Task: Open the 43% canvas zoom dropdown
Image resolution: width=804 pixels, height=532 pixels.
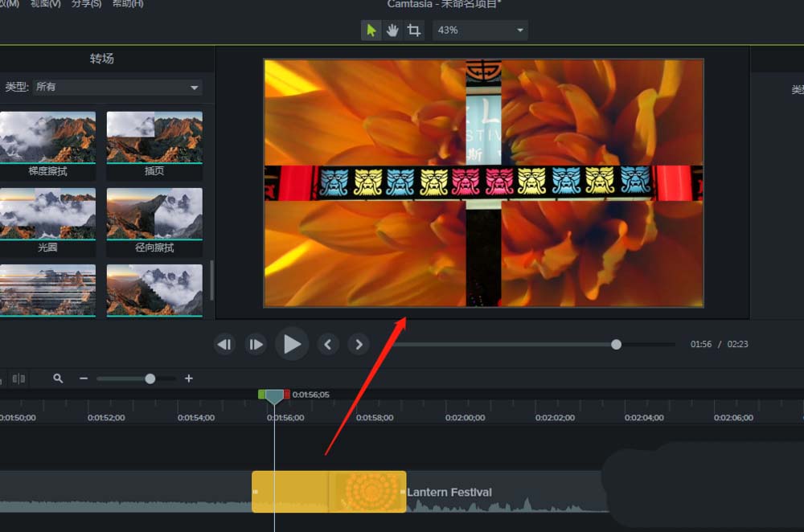Action: click(480, 31)
